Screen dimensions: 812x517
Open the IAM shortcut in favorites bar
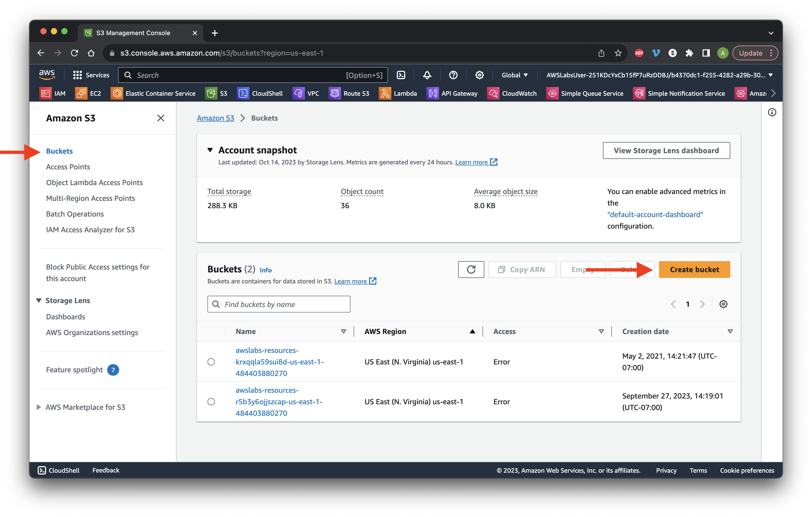click(x=53, y=94)
